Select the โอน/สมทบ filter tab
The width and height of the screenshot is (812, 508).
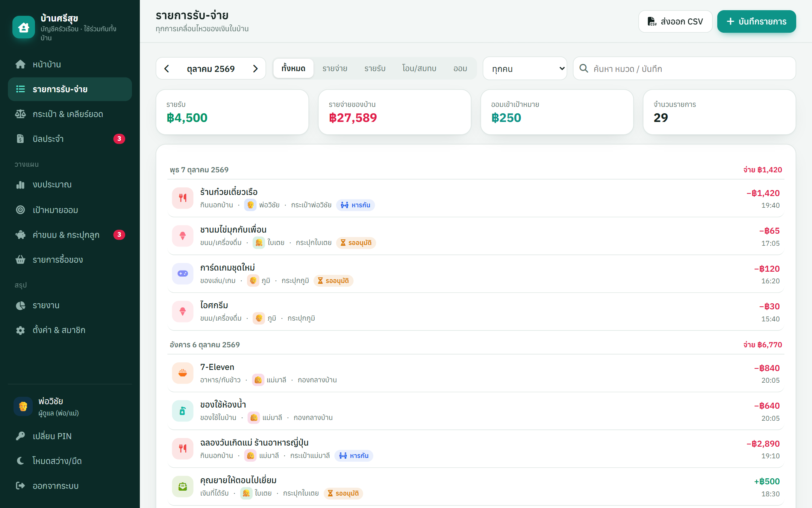click(419, 68)
